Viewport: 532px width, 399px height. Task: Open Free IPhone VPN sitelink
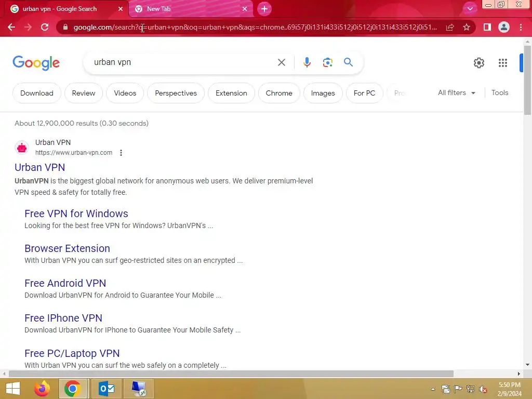[x=63, y=318]
